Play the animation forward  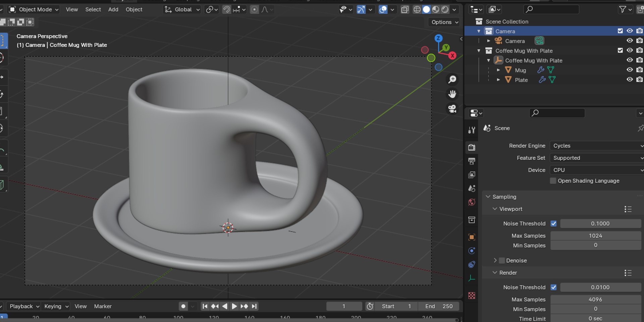(x=234, y=306)
